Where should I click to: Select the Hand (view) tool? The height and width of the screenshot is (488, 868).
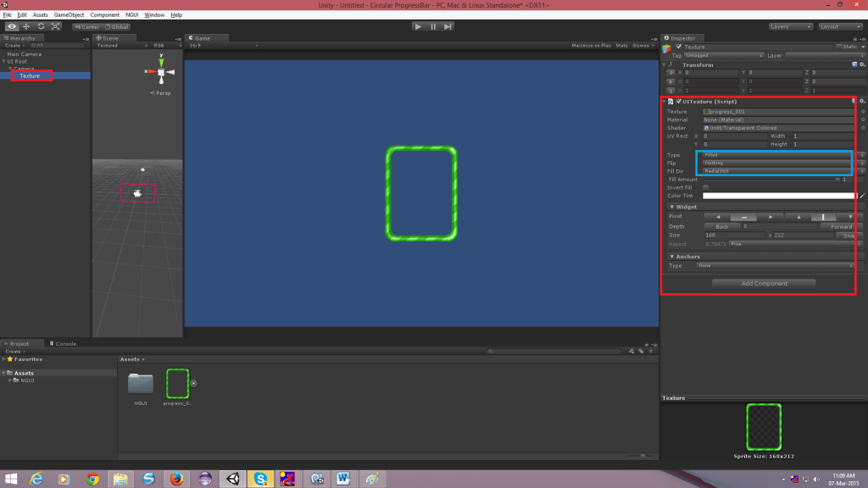(x=12, y=26)
